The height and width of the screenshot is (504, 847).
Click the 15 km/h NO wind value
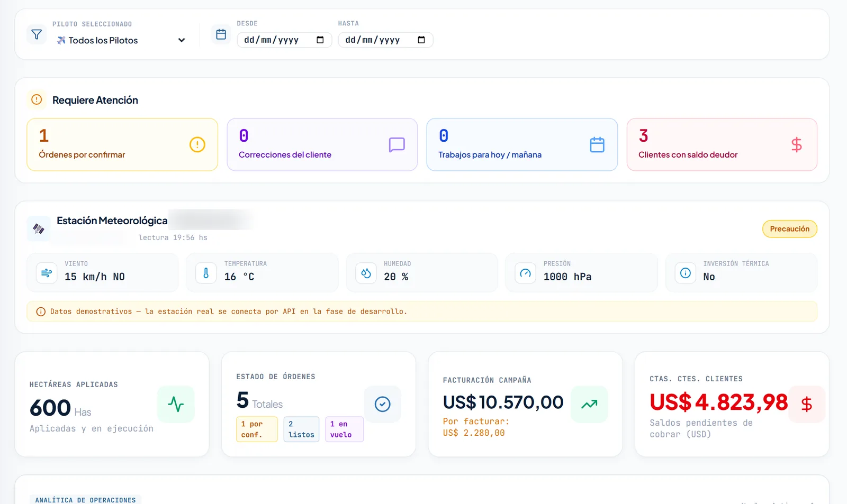point(95,277)
